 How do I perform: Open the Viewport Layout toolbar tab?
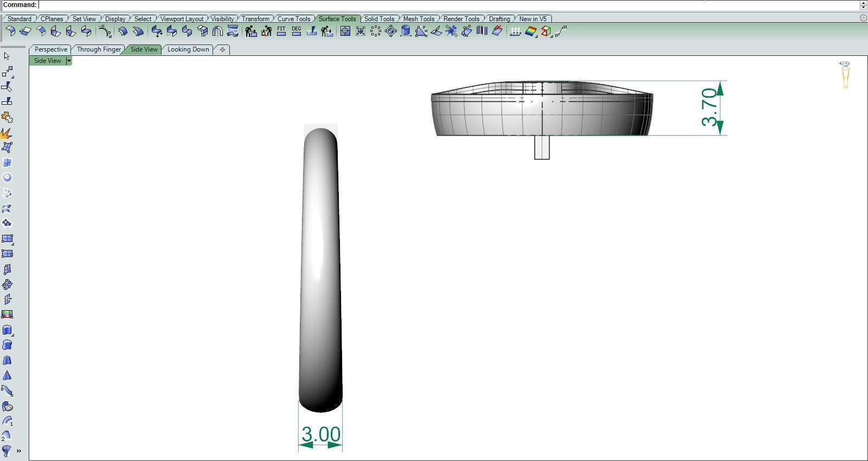tap(182, 18)
